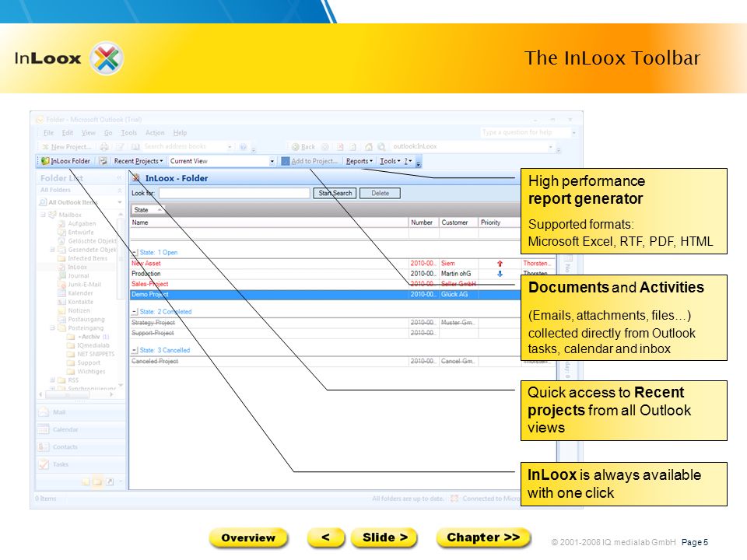
Task: Open the Edit menu
Action: click(68, 133)
